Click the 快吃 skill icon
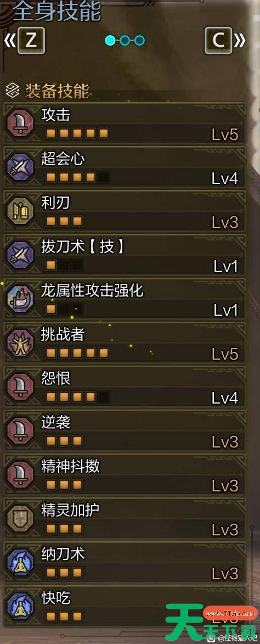The height and width of the screenshot is (644, 260). [x=20, y=606]
